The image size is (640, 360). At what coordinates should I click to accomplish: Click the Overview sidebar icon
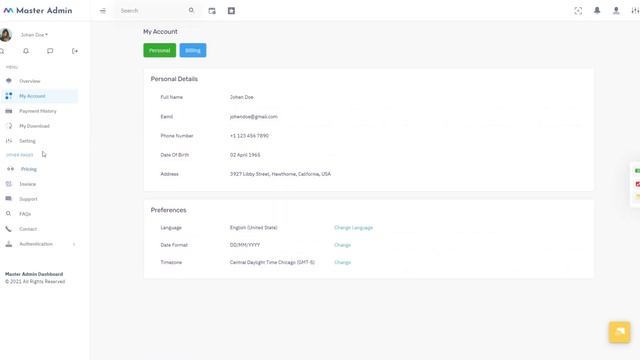[9, 81]
